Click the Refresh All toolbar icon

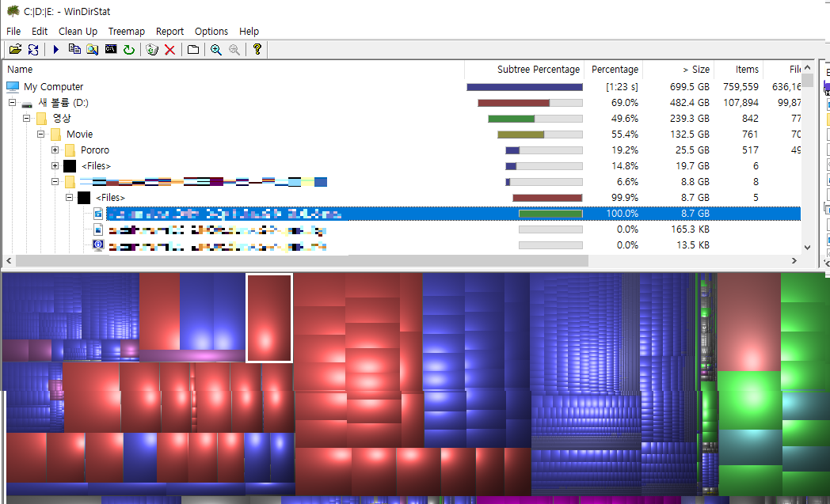tap(33, 49)
